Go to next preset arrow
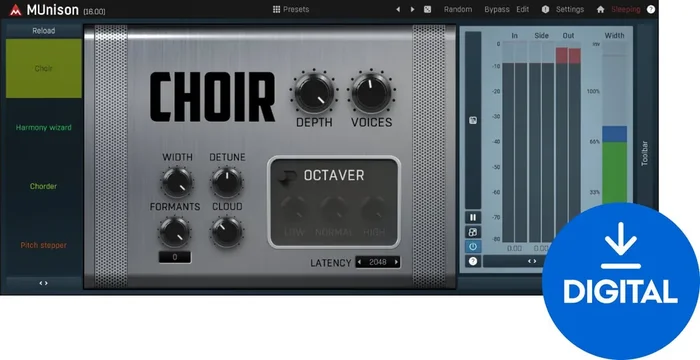Image resolution: width=700 pixels, height=360 pixels. pyautogui.click(x=412, y=9)
